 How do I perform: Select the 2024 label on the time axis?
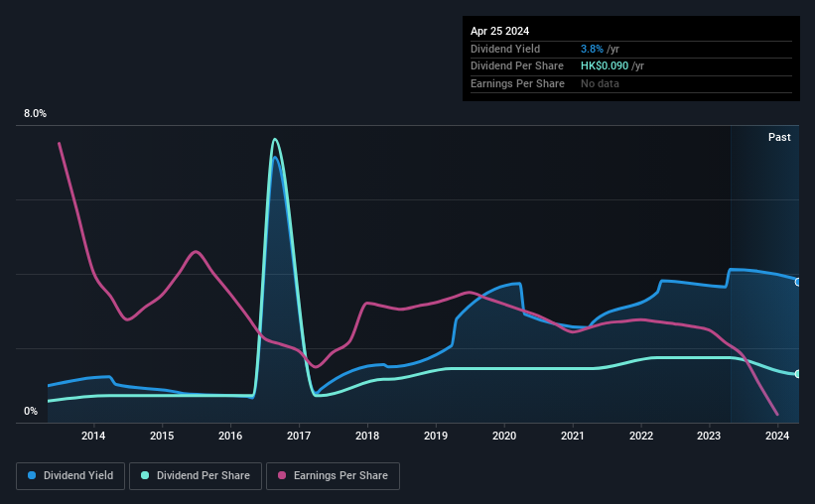(777, 436)
